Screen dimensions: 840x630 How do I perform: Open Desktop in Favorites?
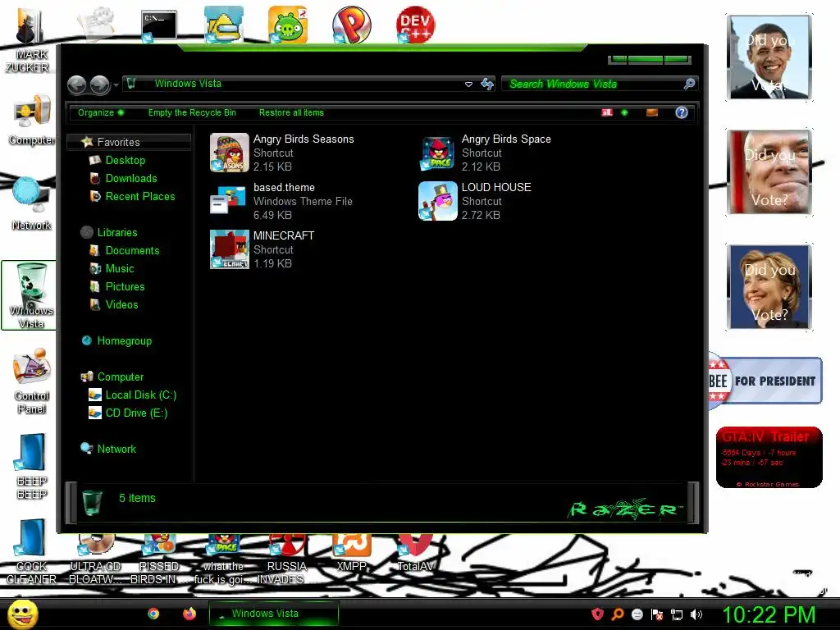pyautogui.click(x=118, y=160)
